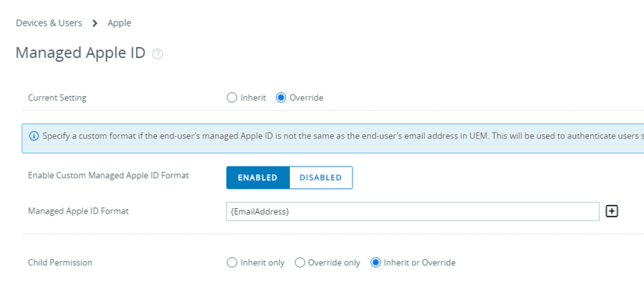Set custom Apple ID format to ENABLED
644x298 pixels.
coord(258,177)
